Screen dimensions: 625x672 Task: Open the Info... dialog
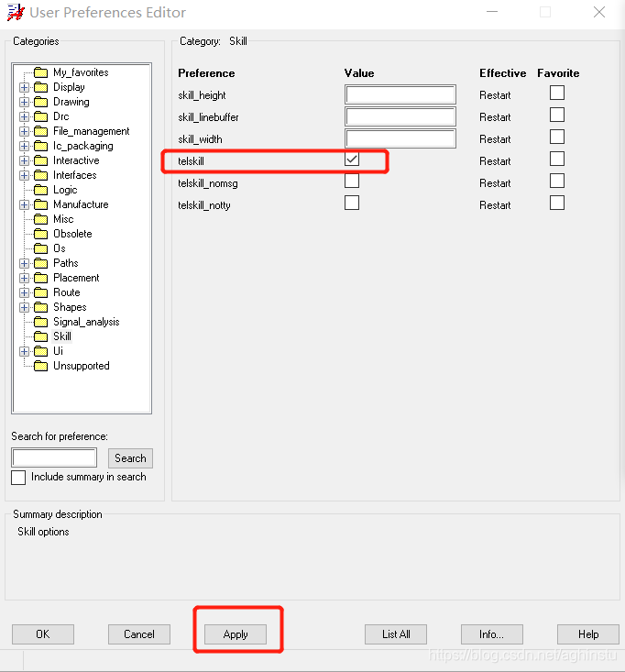(492, 634)
